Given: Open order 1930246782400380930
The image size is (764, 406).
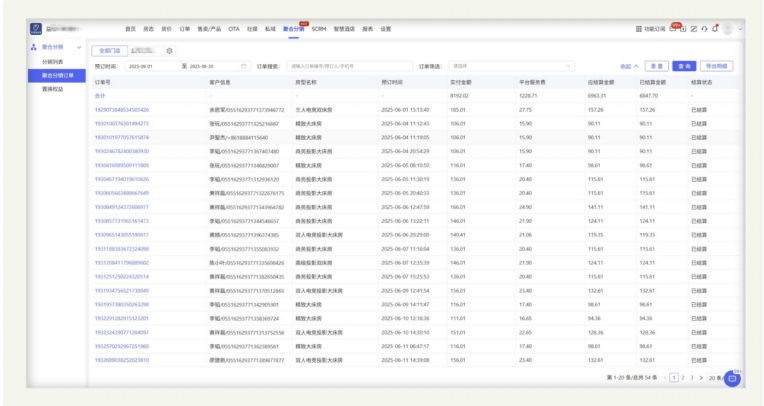Looking at the screenshot, I should pos(122,152).
